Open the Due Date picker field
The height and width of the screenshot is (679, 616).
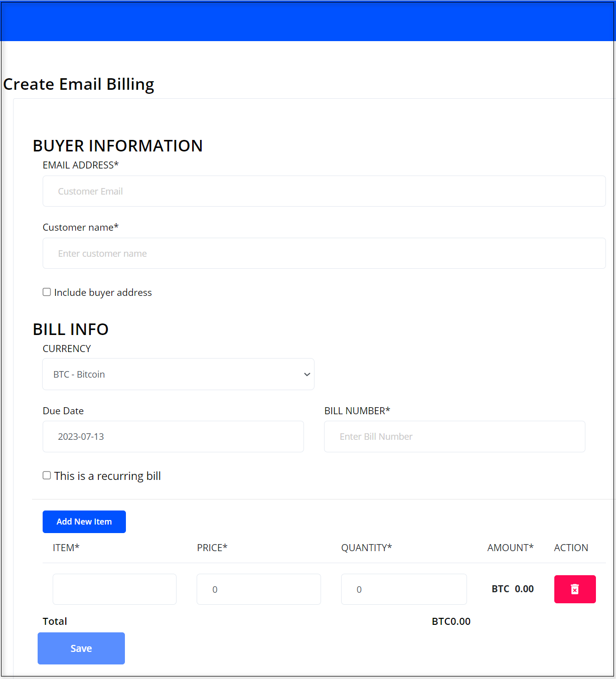click(173, 436)
